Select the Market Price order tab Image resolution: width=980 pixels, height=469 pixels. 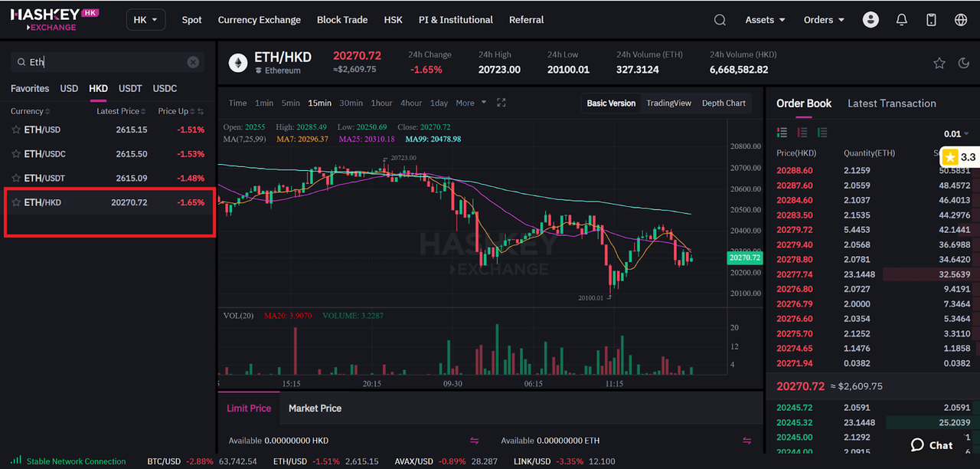coord(315,408)
